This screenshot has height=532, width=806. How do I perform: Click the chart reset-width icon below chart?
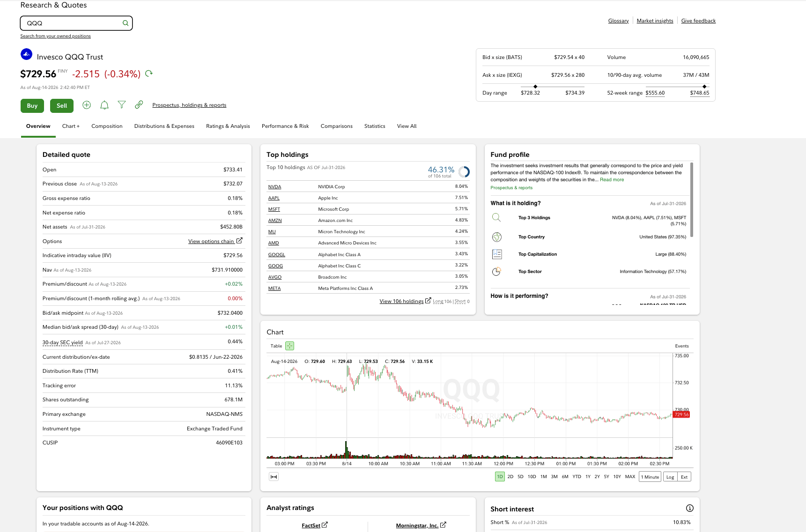pos(274,477)
